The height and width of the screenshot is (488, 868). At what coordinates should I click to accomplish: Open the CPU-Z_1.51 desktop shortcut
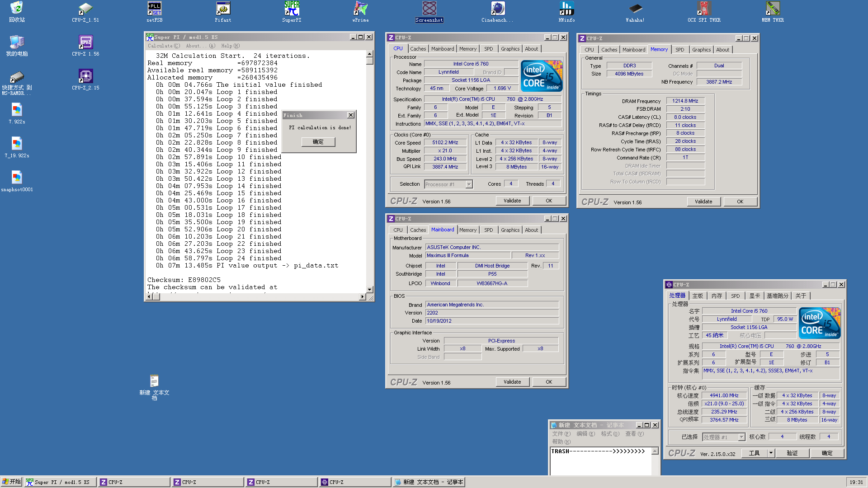(85, 12)
